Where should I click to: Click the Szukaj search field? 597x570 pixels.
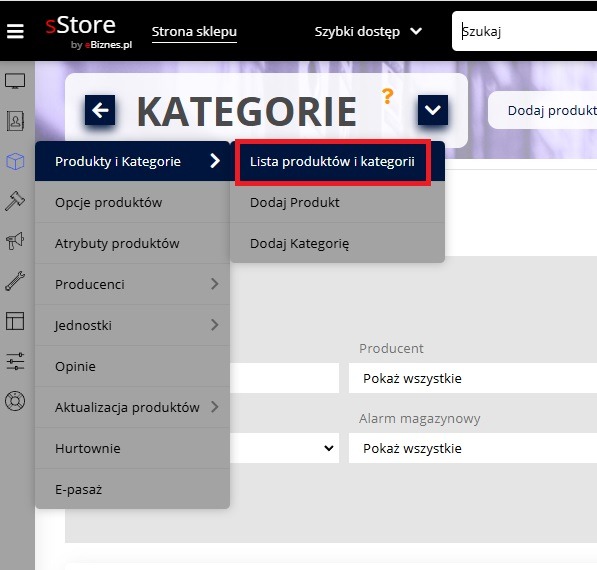coord(524,31)
